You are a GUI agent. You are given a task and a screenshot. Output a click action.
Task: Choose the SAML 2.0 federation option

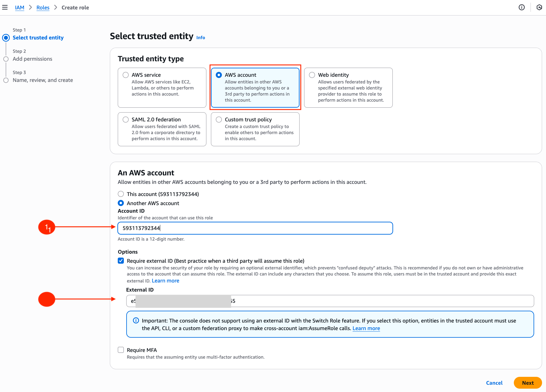point(125,119)
